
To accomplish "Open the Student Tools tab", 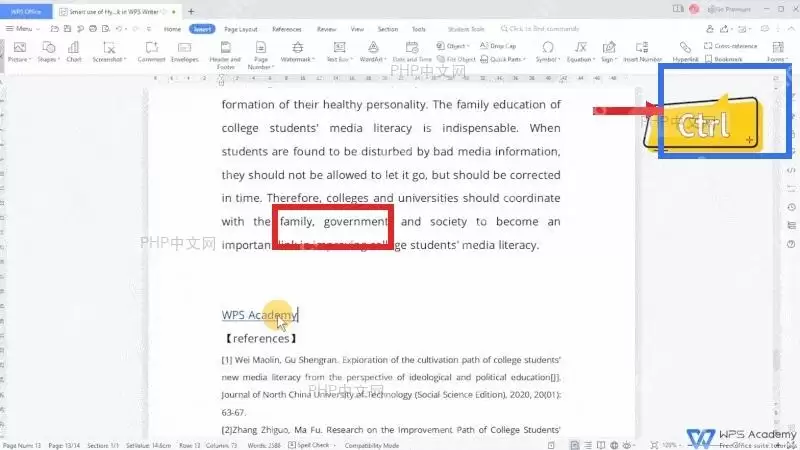I will (x=466, y=29).
